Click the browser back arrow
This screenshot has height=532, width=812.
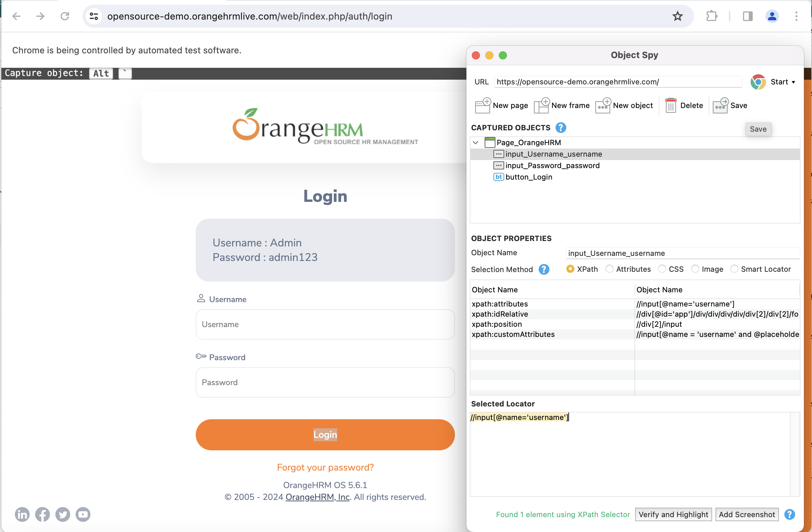[x=17, y=16]
